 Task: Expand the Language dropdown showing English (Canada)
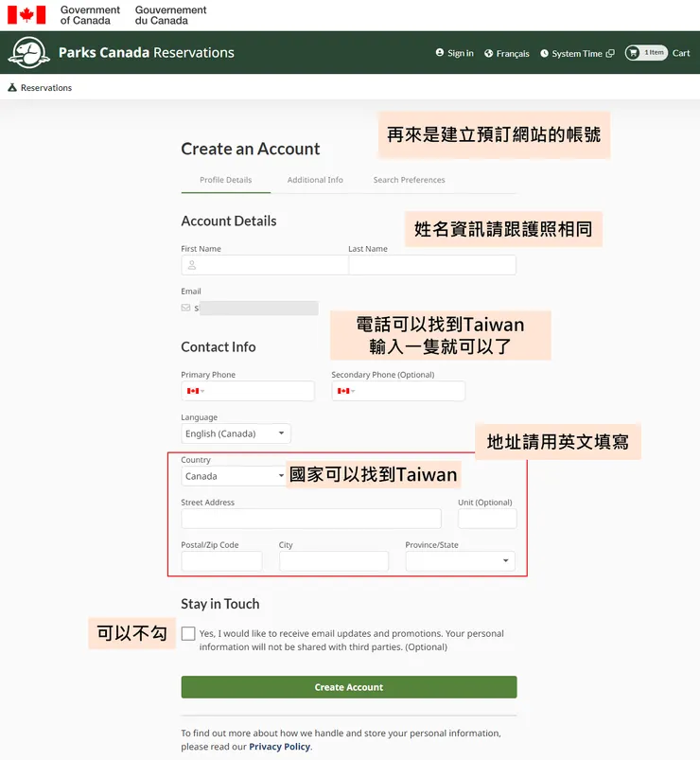coord(236,433)
